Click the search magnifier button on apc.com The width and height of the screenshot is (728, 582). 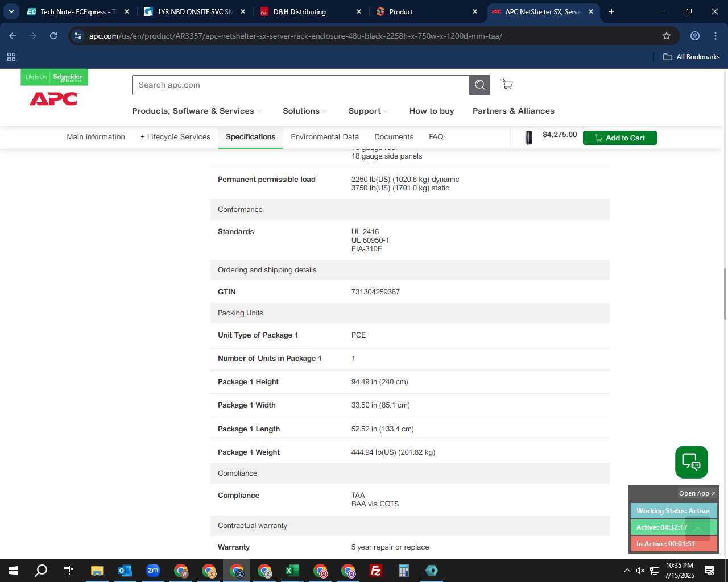click(479, 85)
